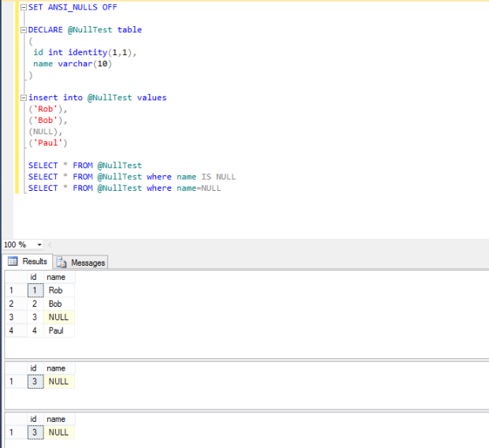Viewport: 489px width, 448px height.
Task: Click id cell 3 in second result grid
Action: click(x=33, y=382)
